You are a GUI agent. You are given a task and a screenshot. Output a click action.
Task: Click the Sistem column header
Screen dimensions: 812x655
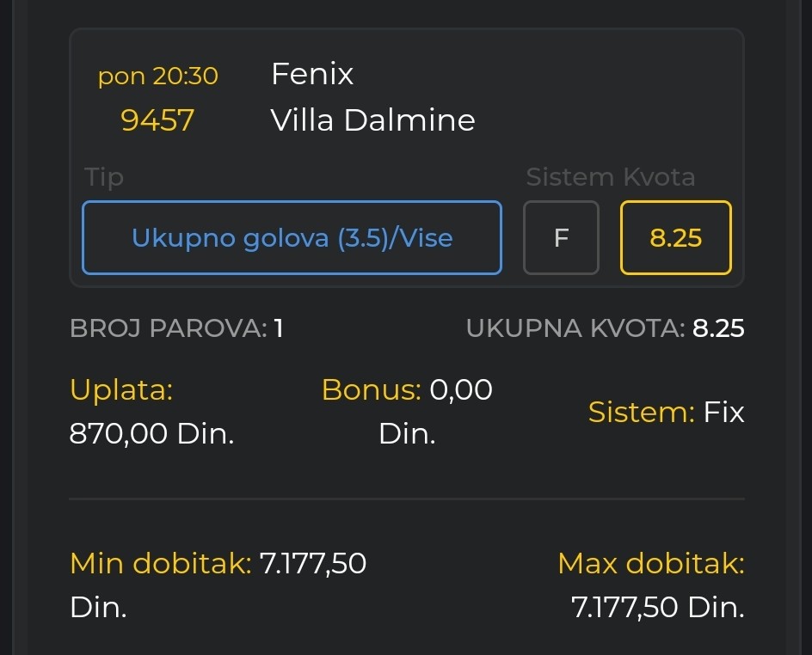[569, 177]
